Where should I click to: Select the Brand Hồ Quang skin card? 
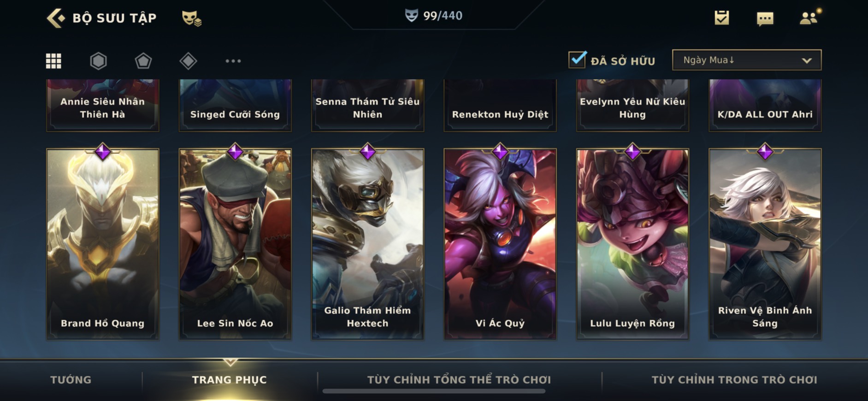tap(103, 244)
